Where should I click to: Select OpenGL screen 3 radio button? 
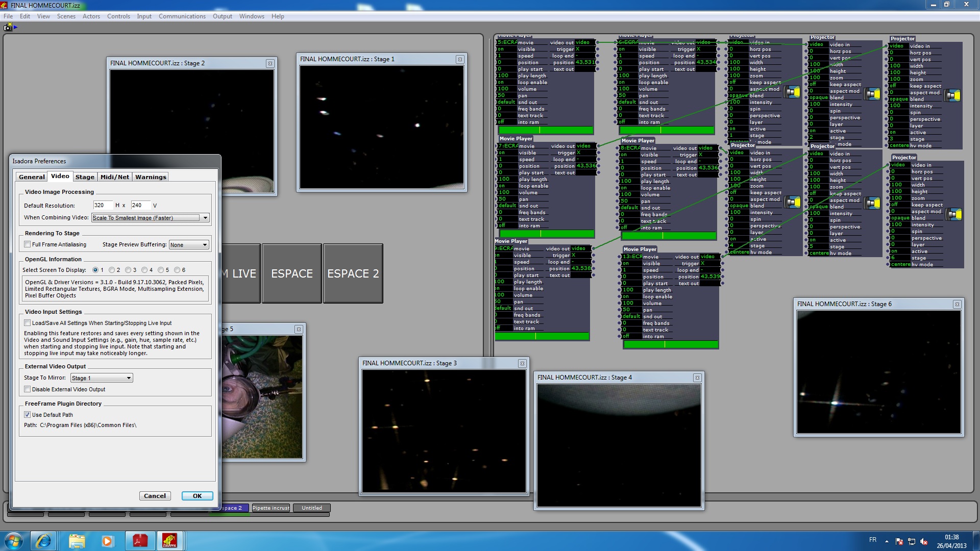[128, 270]
